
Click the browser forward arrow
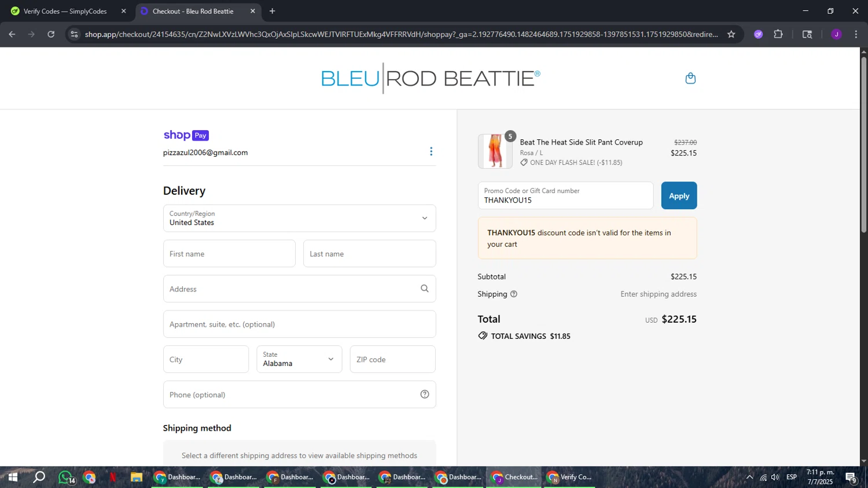click(x=32, y=34)
